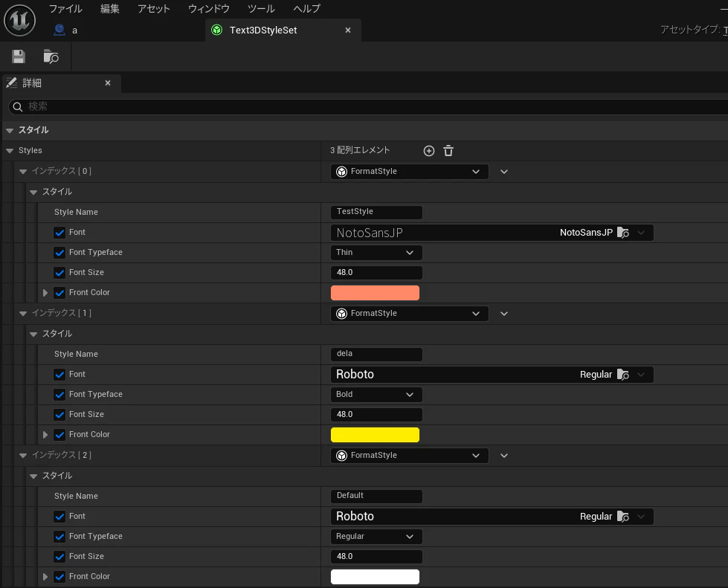Toggle Font Size checkbox for dela style
Viewport: 728px width, 588px height.
coord(59,415)
